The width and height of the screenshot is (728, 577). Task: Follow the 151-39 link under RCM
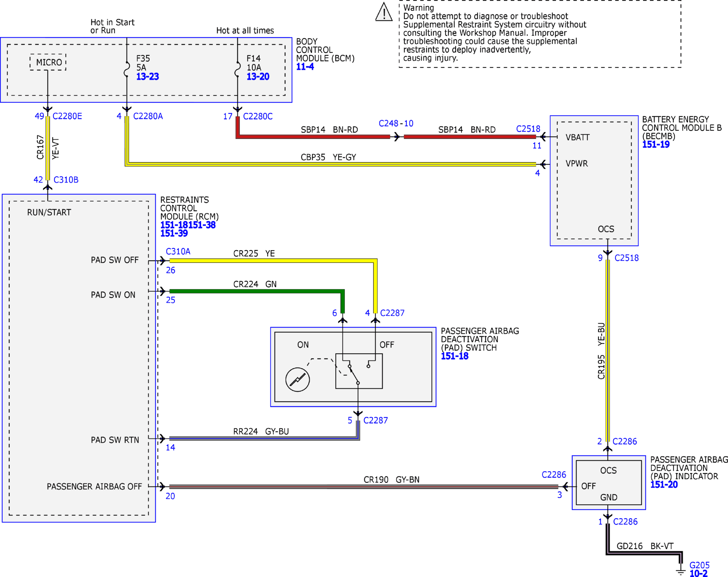174,233
